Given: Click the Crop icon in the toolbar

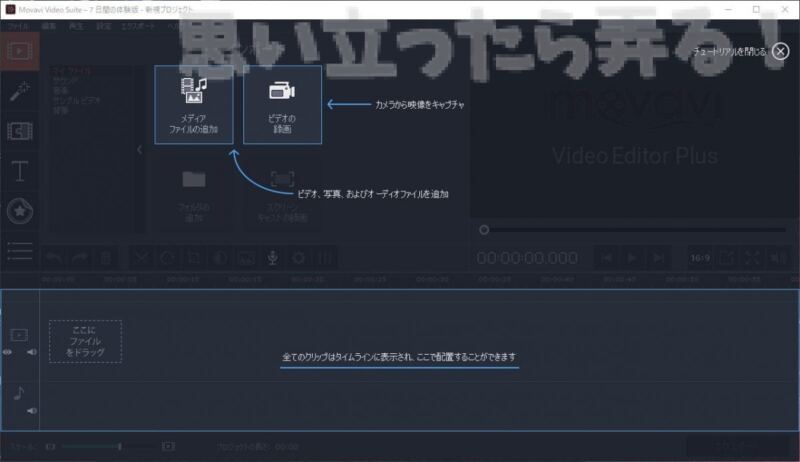Looking at the screenshot, I should point(194,258).
